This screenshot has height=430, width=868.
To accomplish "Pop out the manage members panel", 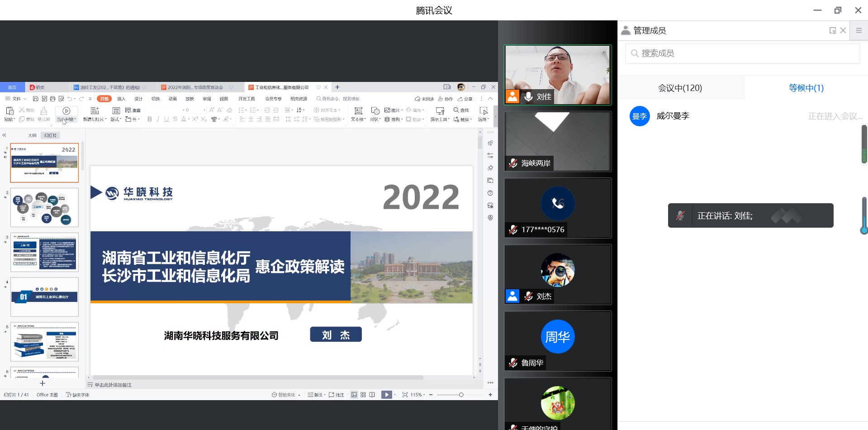I will (x=832, y=30).
